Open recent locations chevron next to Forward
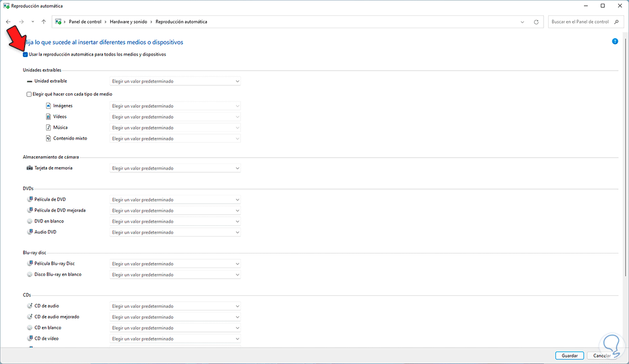 tap(32, 22)
